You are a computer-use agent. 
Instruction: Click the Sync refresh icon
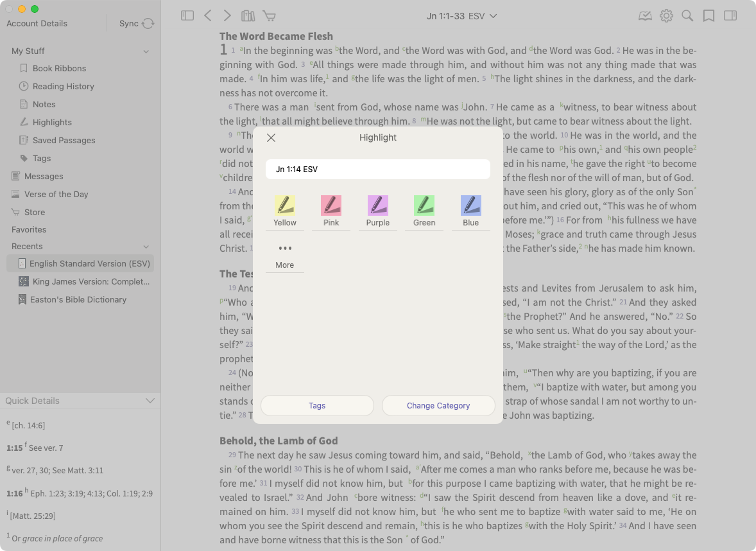click(x=148, y=24)
